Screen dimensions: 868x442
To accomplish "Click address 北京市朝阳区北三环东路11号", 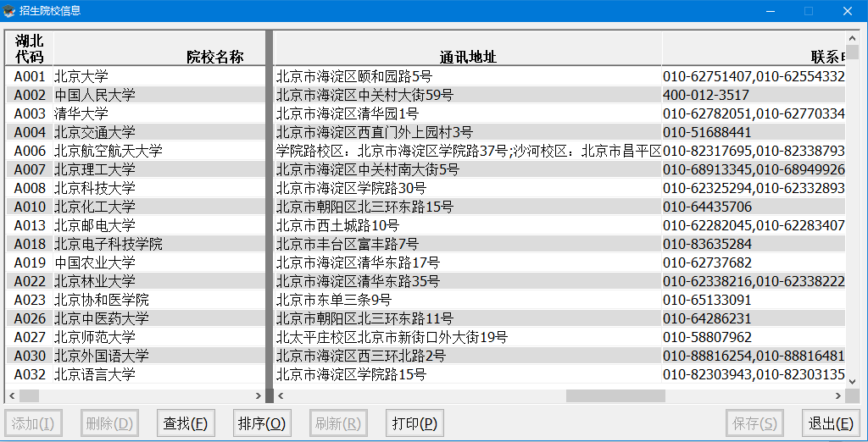I will (x=468, y=318).
